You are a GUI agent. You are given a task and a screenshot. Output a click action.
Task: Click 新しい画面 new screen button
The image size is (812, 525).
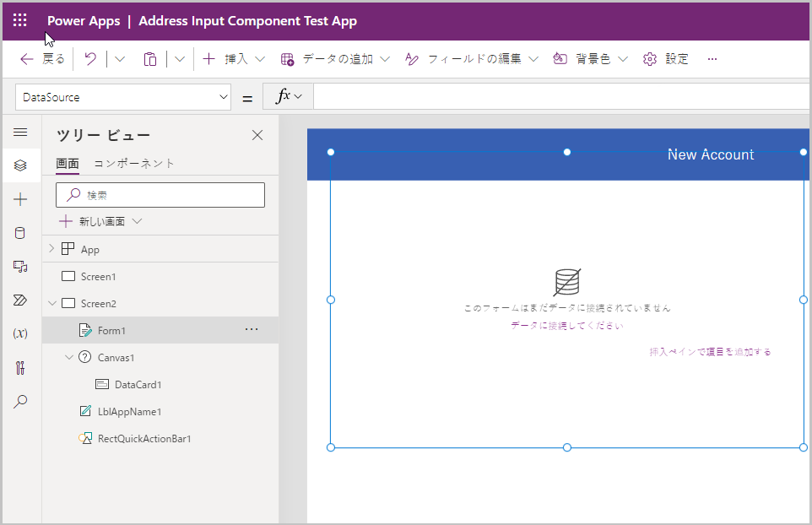pos(100,222)
